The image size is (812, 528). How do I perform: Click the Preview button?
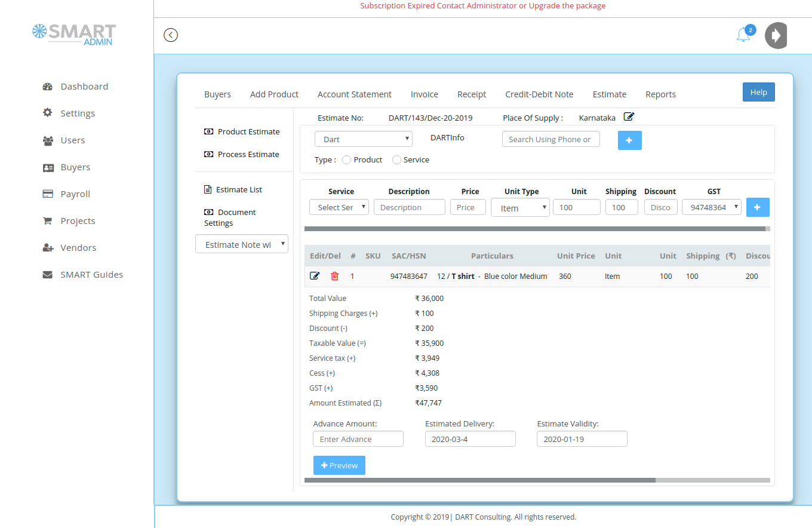click(x=339, y=465)
